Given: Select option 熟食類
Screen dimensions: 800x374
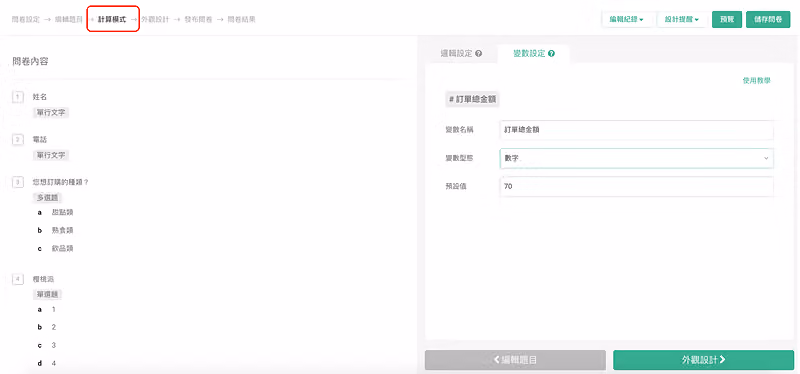Looking at the screenshot, I should coord(62,230).
